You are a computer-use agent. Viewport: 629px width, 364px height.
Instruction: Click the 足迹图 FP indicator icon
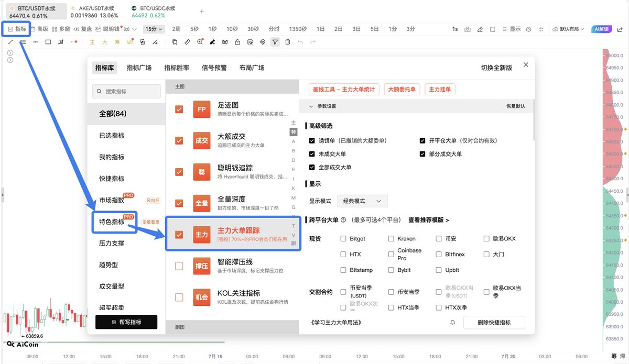[202, 109]
